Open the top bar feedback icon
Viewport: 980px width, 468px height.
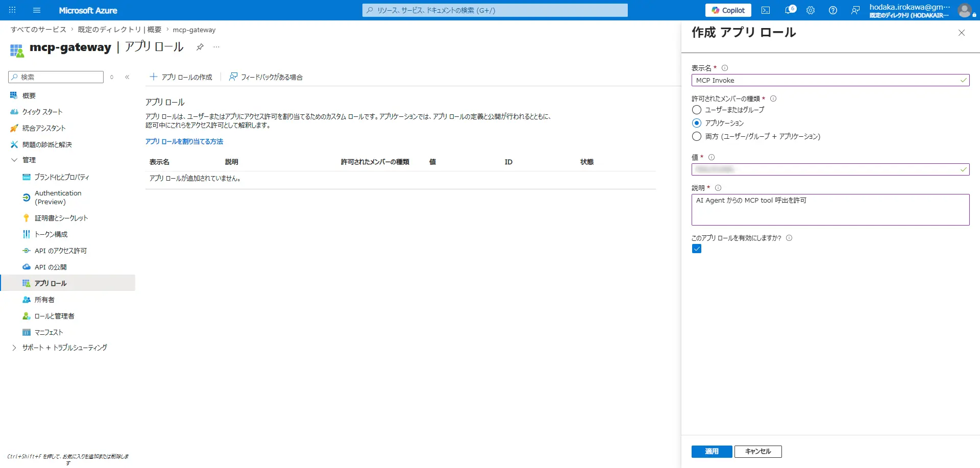point(855,10)
